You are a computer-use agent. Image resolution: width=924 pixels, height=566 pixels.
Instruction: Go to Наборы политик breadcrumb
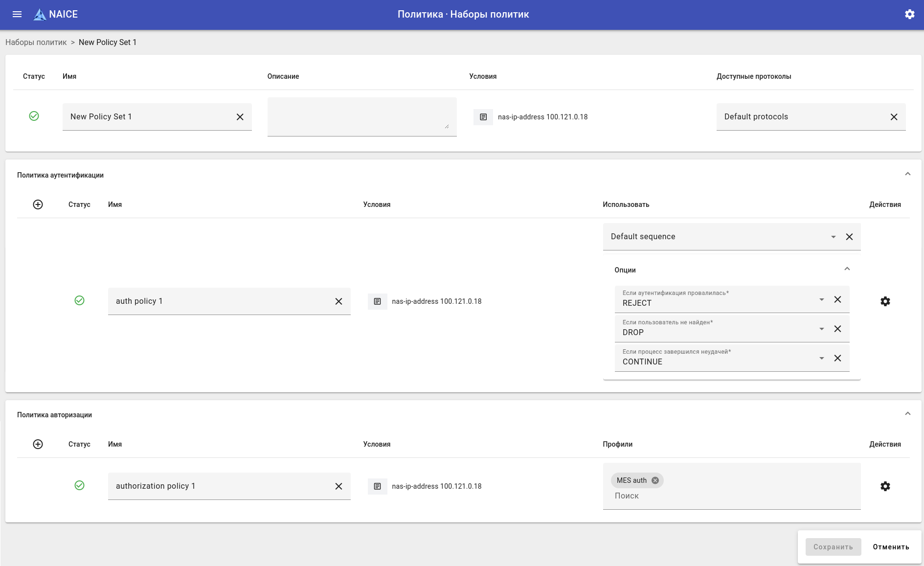click(x=36, y=42)
